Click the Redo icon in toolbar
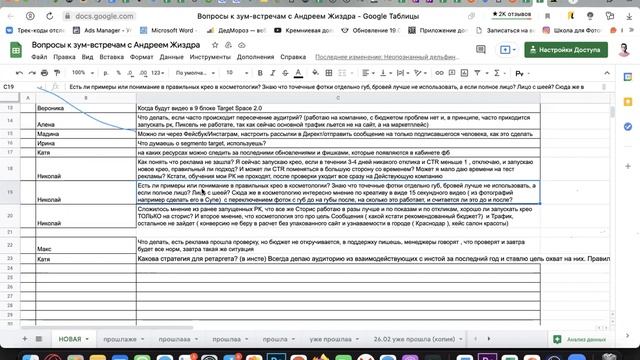The width and height of the screenshot is (640, 360). click(x=32, y=73)
